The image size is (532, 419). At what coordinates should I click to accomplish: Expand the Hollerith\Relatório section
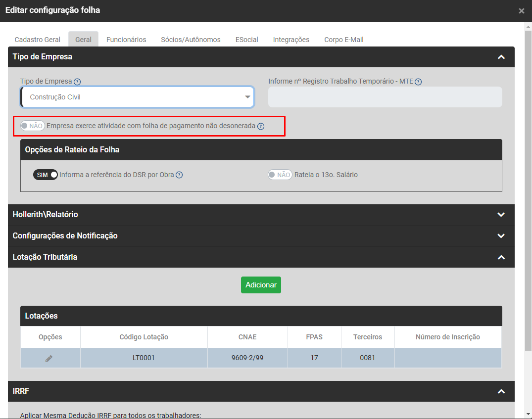[x=501, y=215]
